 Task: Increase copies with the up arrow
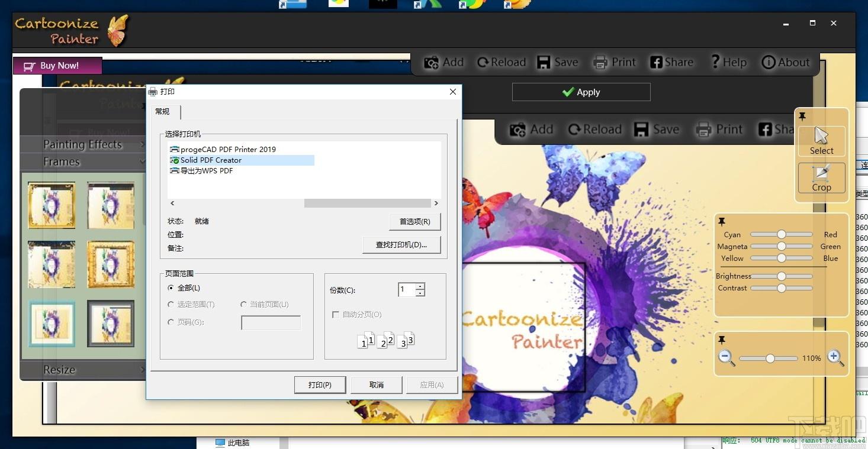click(x=420, y=286)
